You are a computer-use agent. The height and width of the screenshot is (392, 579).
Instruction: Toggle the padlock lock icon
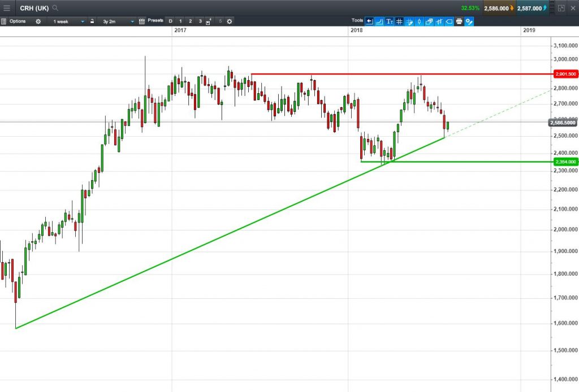click(x=92, y=21)
